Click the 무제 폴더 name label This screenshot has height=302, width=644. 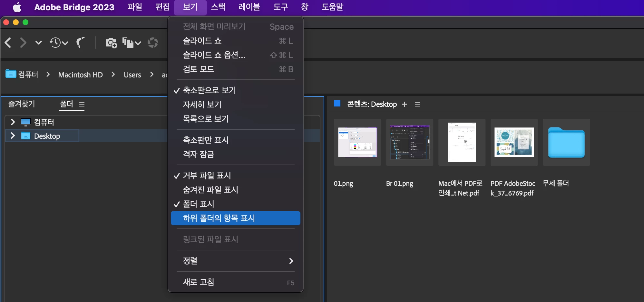click(x=556, y=183)
